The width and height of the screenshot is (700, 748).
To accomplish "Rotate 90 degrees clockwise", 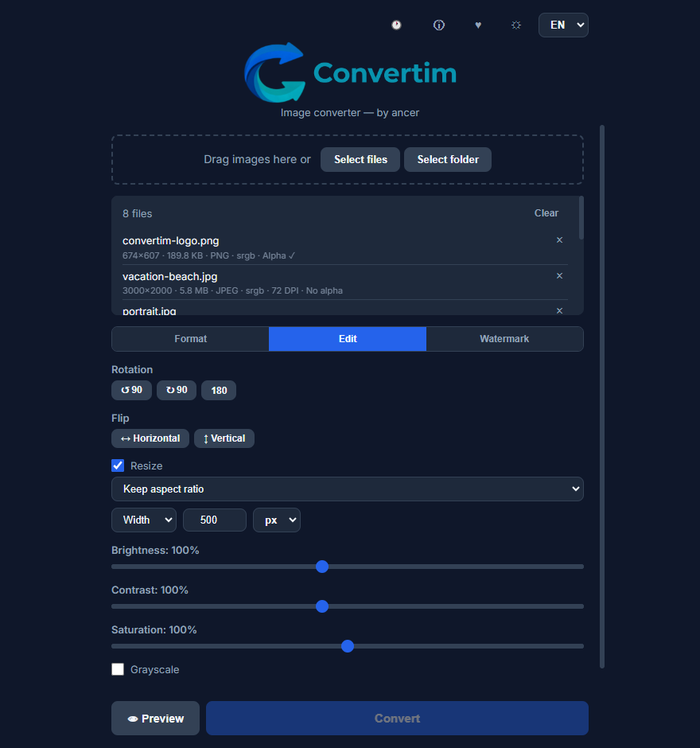I will [177, 390].
